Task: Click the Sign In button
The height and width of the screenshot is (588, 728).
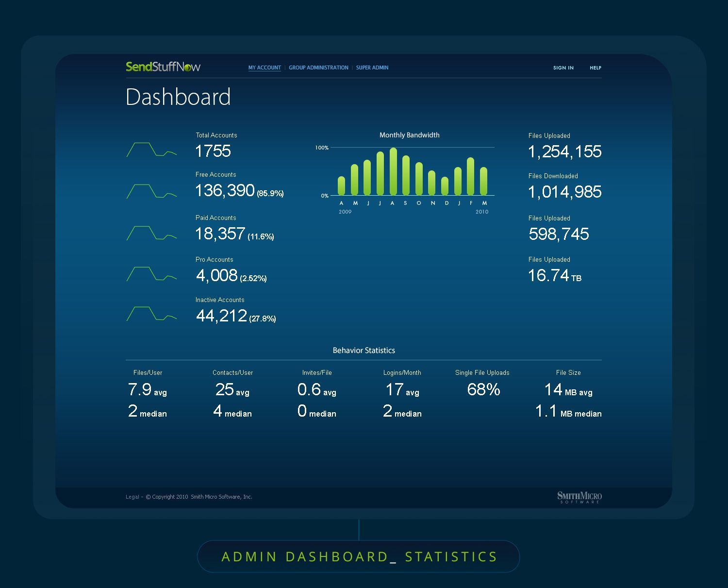Action: click(x=563, y=68)
